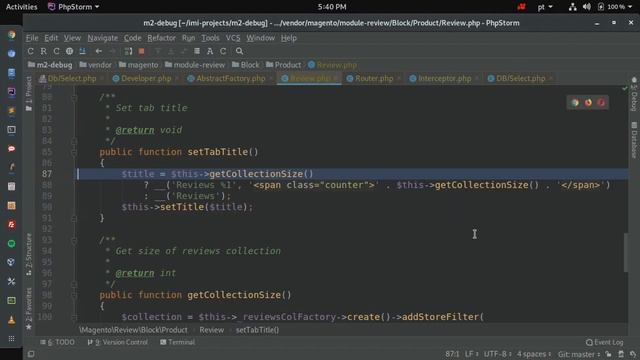Click the m2-debug breadcrumb folder

50,65
